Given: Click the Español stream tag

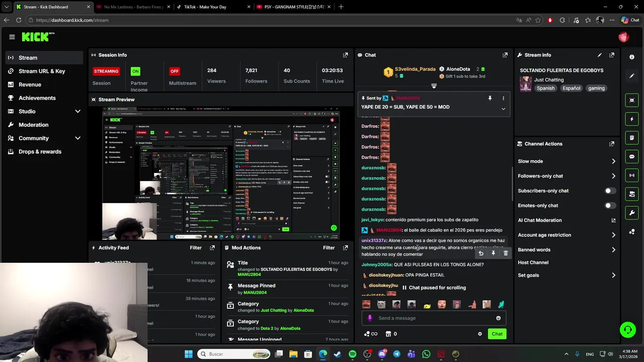Looking at the screenshot, I should tap(571, 88).
